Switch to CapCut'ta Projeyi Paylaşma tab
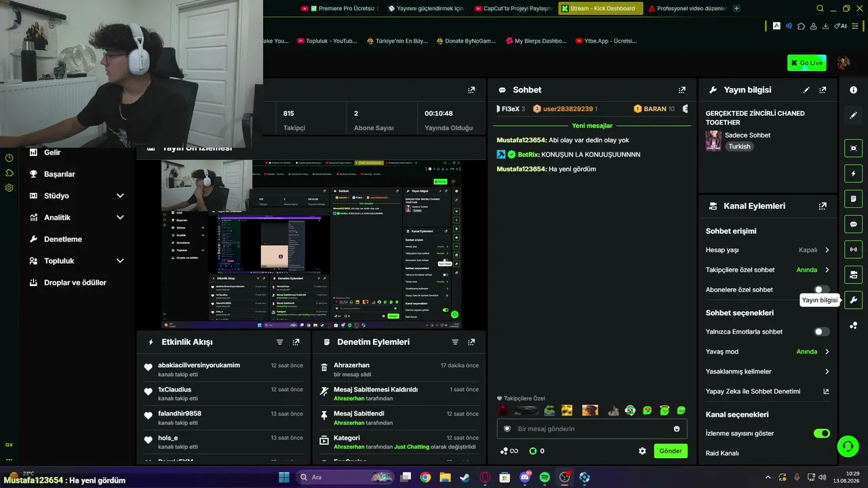 514,9
